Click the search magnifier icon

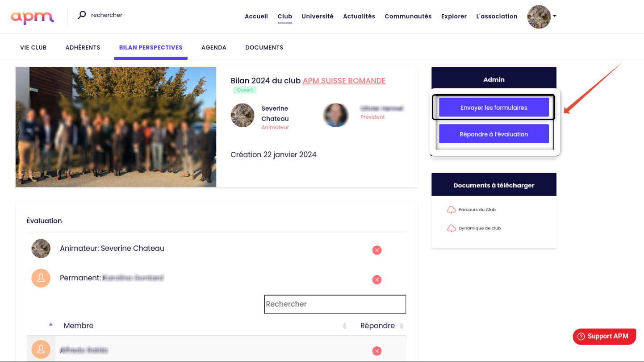click(82, 15)
